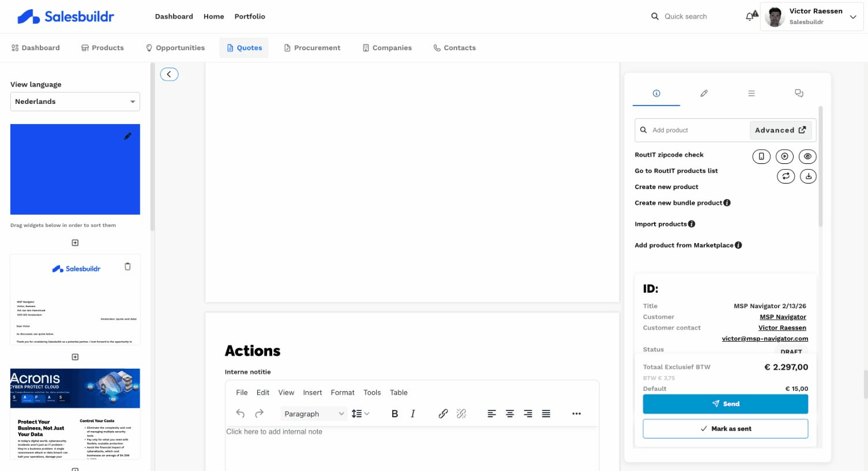
Task: Remove link with the unlink icon
Action: click(x=461, y=413)
